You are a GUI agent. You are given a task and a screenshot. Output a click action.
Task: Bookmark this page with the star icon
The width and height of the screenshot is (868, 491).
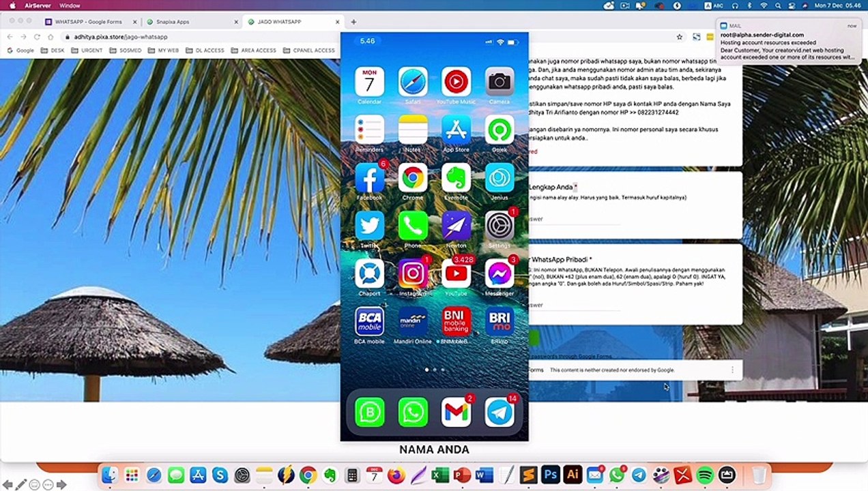tap(680, 37)
